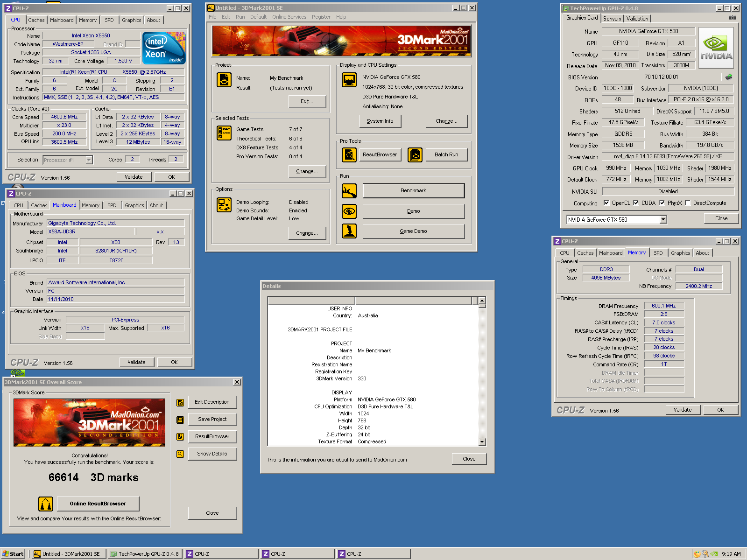The width and height of the screenshot is (747, 560).
Task: Switch to SPD tab in Memory CPU-Z window
Action: click(658, 253)
